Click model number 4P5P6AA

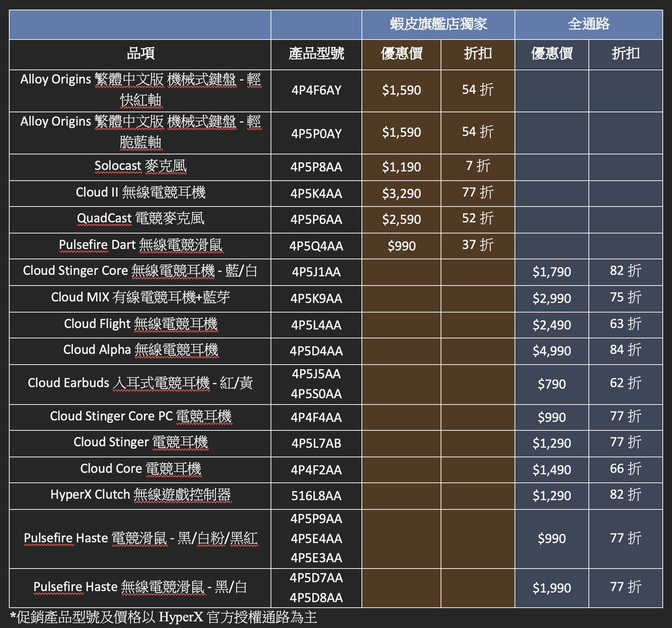pyautogui.click(x=316, y=219)
